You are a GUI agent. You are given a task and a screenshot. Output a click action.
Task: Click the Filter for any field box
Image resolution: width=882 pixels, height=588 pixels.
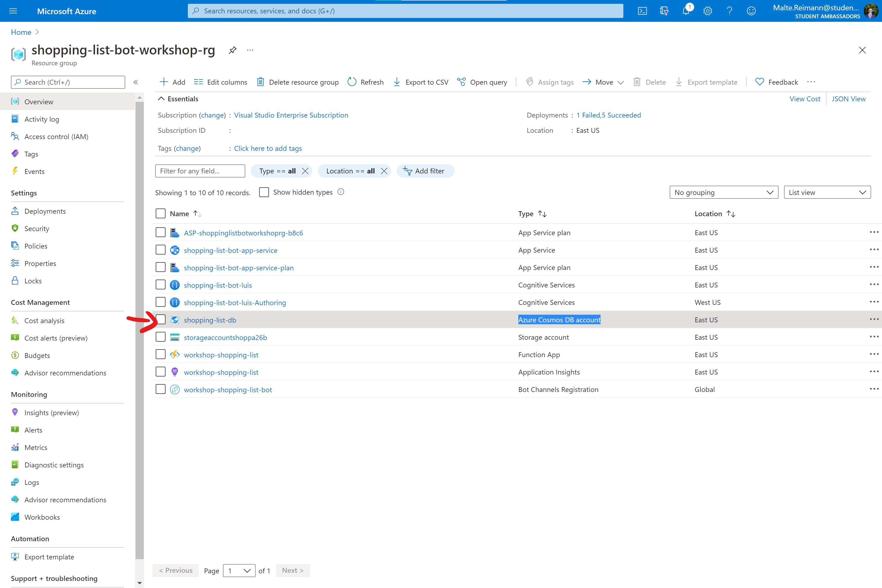200,171
